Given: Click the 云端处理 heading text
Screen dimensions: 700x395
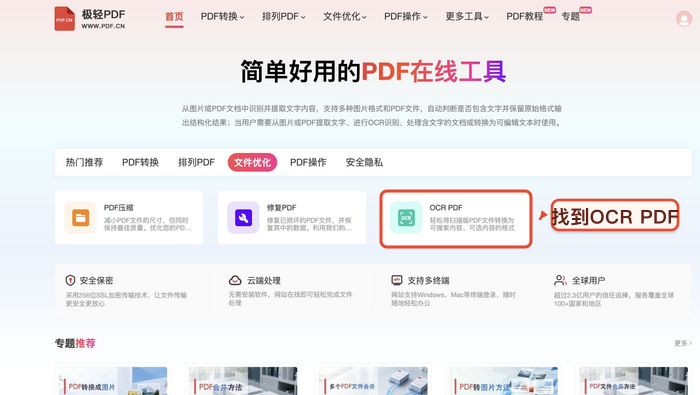Looking at the screenshot, I should (264, 281).
